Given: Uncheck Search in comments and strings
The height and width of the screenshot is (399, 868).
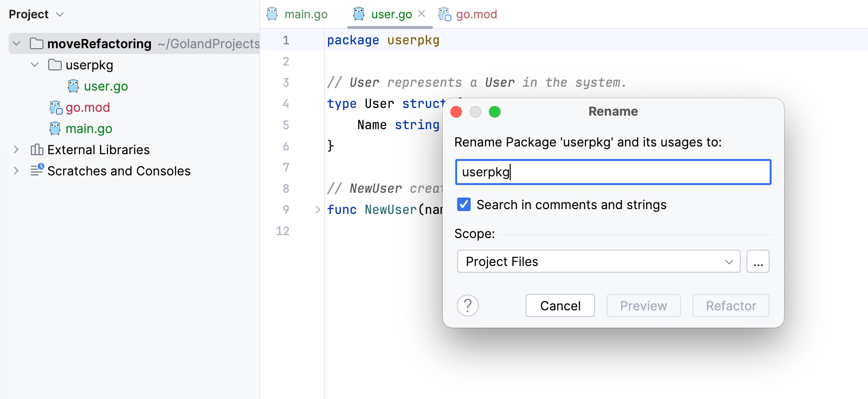Looking at the screenshot, I should click(464, 205).
